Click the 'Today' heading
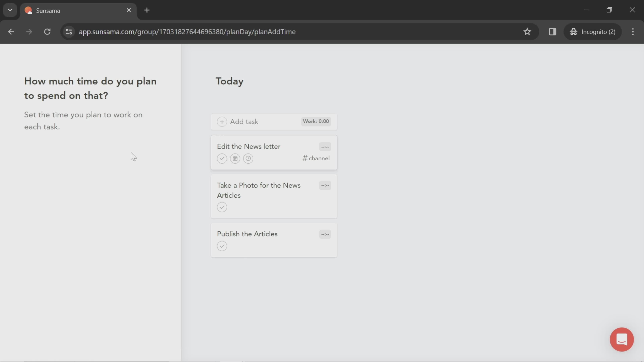 click(x=229, y=81)
